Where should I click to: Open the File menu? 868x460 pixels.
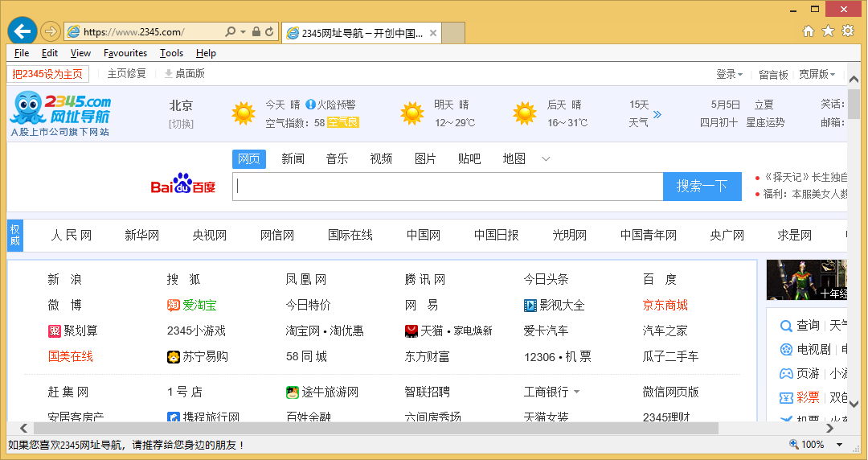[x=22, y=53]
